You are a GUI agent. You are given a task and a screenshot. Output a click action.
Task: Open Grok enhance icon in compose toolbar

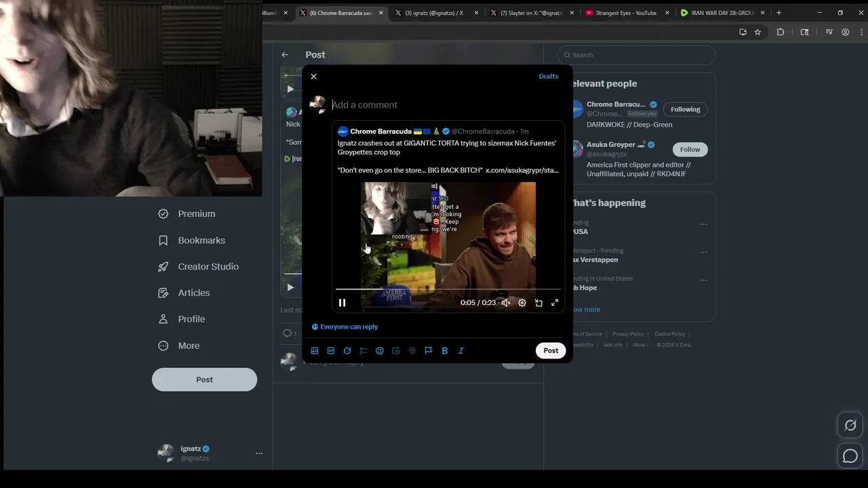click(347, 351)
